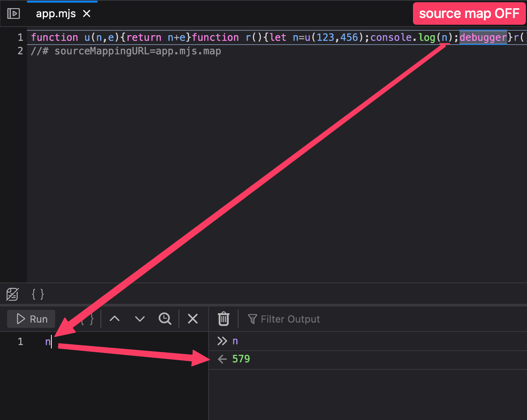The width and height of the screenshot is (527, 420).
Task: Jump to previous result with up chevron
Action: tap(114, 319)
